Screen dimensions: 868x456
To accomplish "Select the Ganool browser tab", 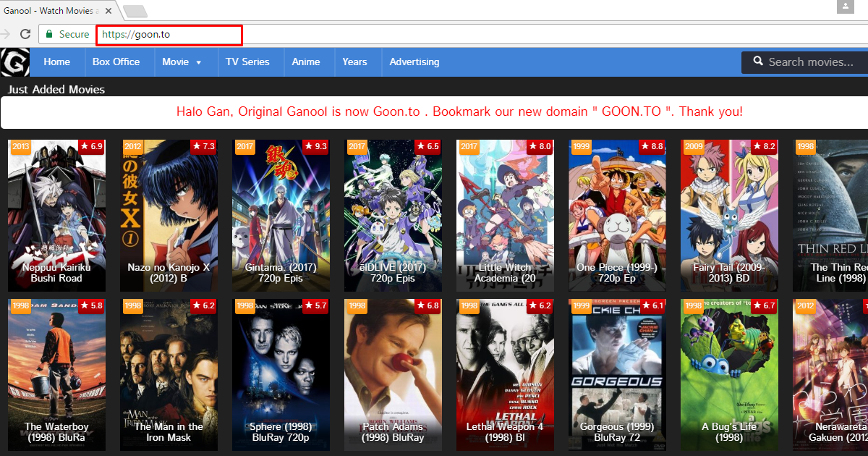I will (x=56, y=11).
